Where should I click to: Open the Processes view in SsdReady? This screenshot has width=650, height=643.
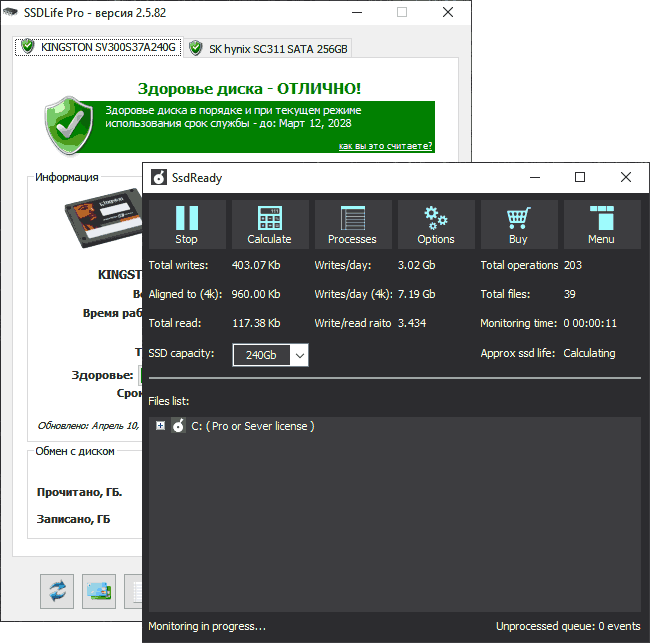(x=353, y=224)
